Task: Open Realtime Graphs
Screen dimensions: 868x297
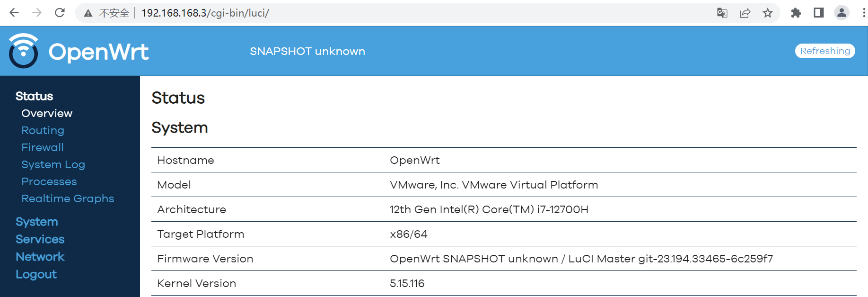Action: (68, 198)
